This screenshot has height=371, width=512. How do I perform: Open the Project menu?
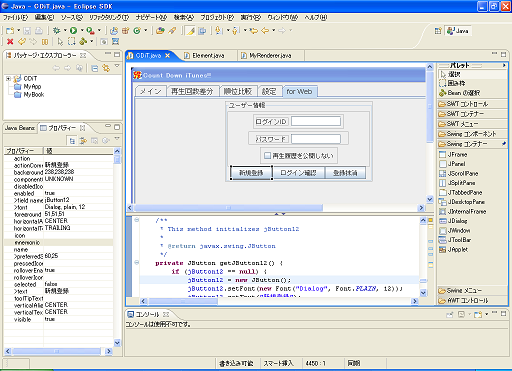[217, 17]
